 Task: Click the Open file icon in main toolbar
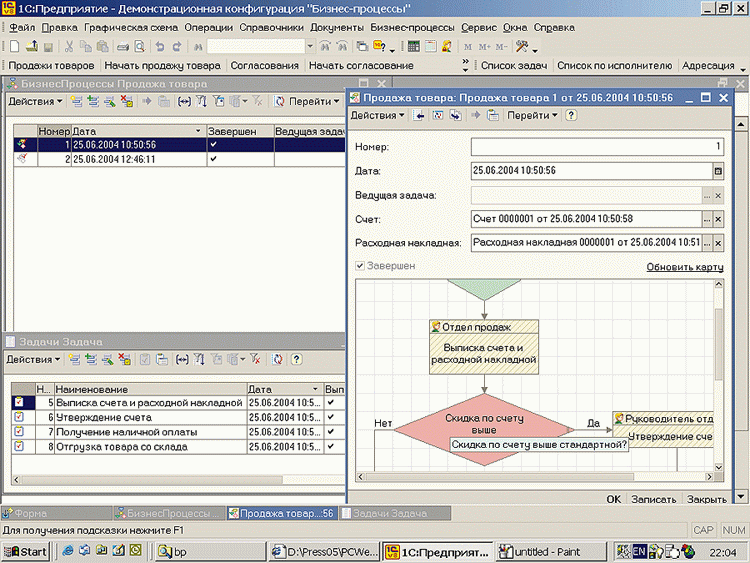[x=32, y=46]
